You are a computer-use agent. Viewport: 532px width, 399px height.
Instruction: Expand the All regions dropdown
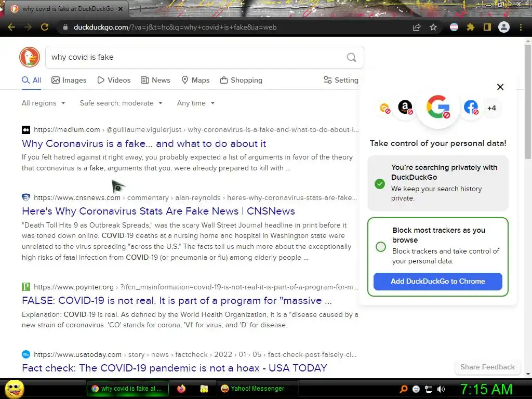tap(44, 103)
